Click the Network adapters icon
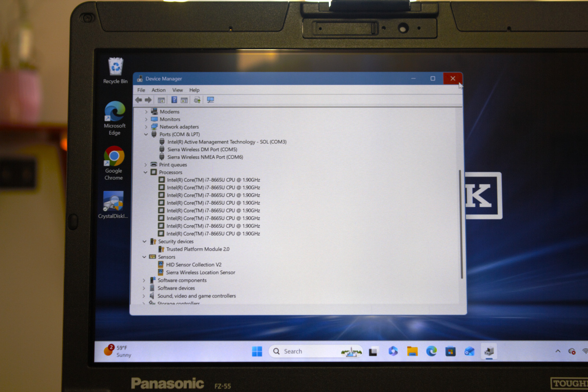 tap(154, 126)
